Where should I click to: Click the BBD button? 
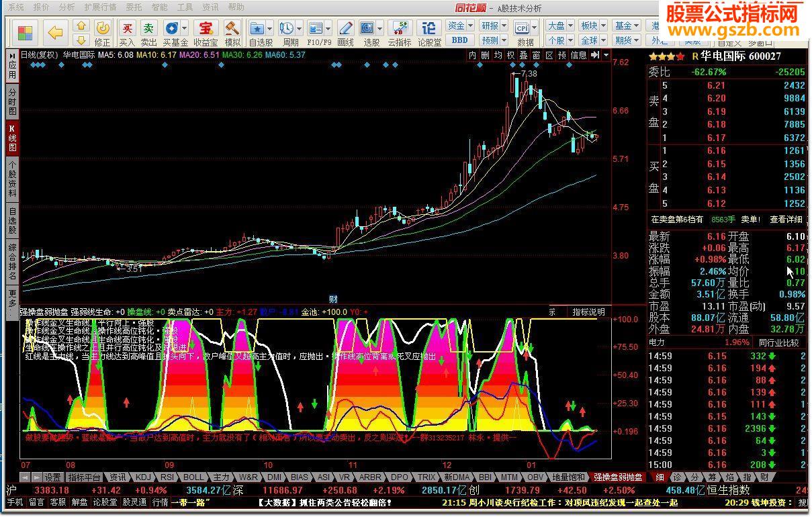(x=460, y=40)
